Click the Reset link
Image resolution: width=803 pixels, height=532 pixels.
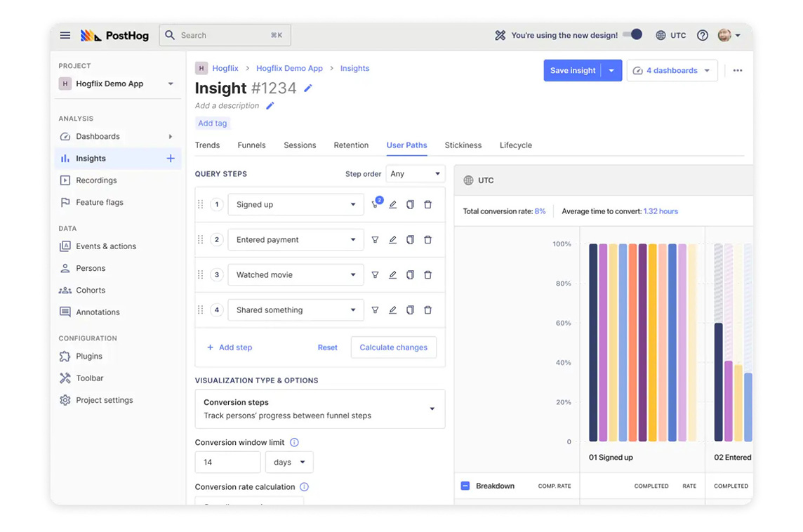(327, 347)
